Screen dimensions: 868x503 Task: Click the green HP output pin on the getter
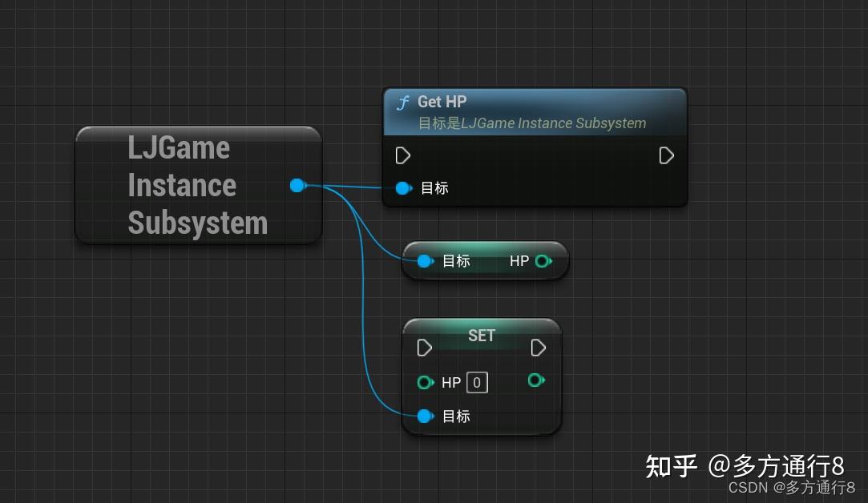[544, 260]
